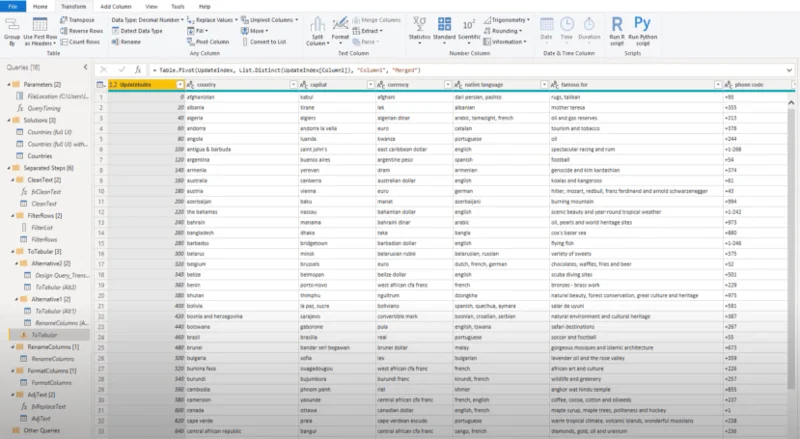Click the Statistics sigma icon
Image resolution: width=800 pixels, height=439 pixels.
tap(419, 24)
